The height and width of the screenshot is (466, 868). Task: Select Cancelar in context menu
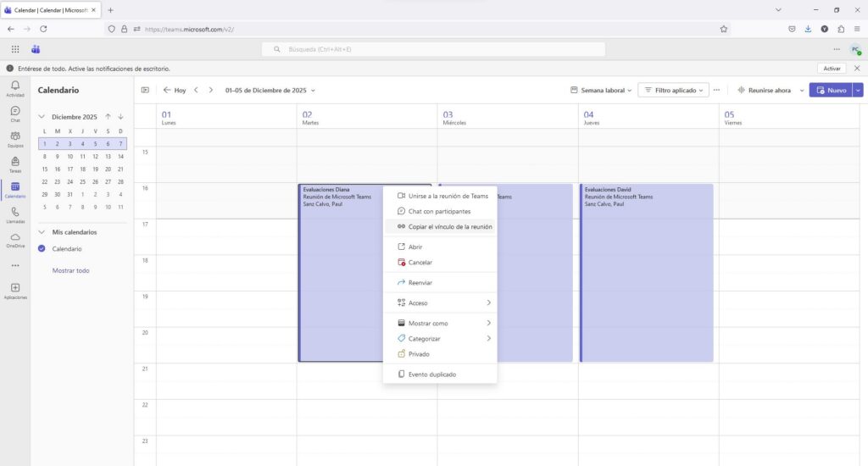click(440, 263)
